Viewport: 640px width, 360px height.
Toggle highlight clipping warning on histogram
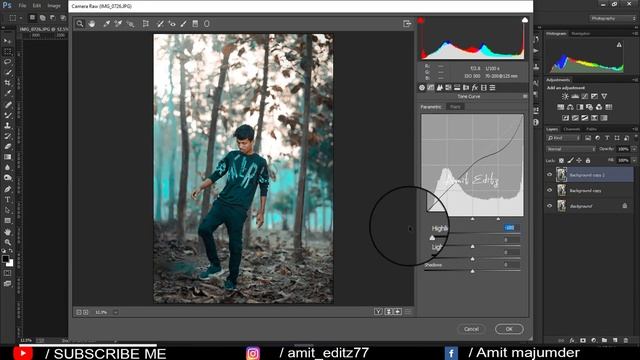tap(525, 20)
